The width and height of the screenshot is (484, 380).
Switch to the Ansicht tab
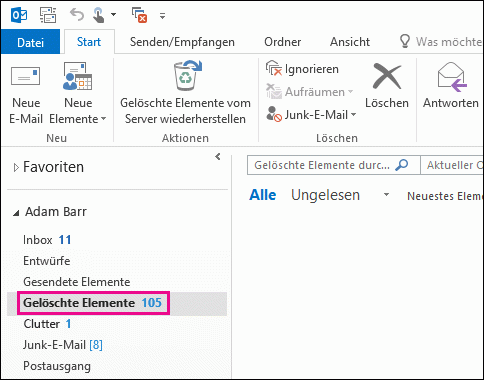(350, 42)
